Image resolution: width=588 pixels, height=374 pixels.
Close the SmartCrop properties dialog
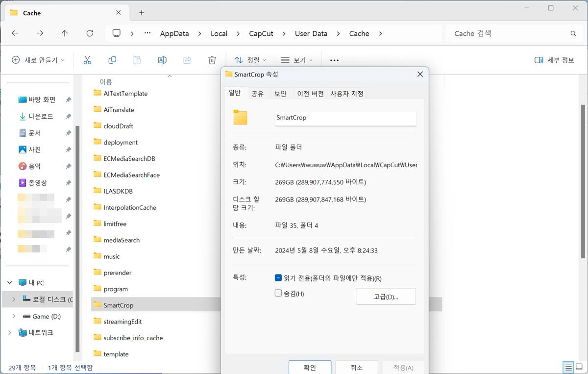[x=420, y=74]
